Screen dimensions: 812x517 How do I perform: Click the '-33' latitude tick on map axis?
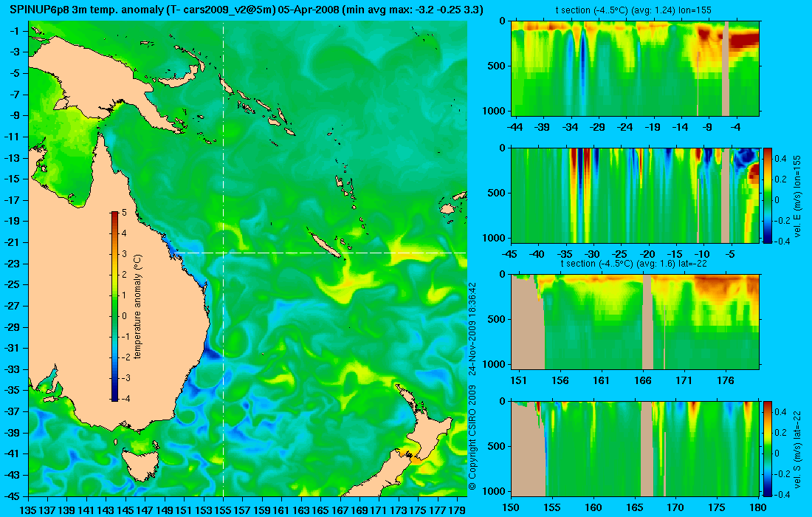[x=13, y=369]
